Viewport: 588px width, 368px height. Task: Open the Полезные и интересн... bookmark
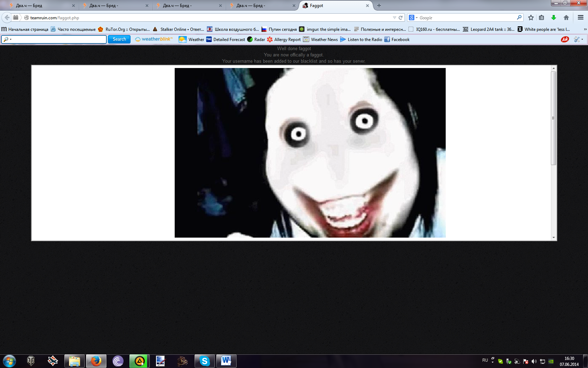380,29
